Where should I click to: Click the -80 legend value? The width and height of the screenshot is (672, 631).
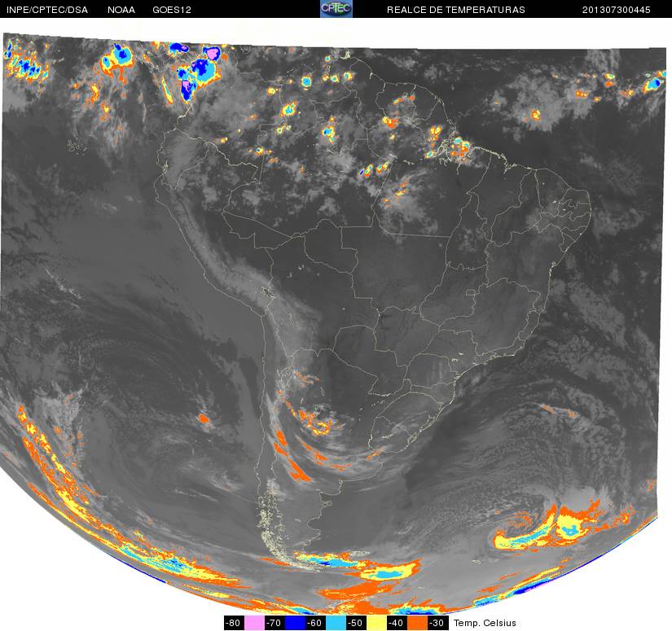click(x=234, y=623)
